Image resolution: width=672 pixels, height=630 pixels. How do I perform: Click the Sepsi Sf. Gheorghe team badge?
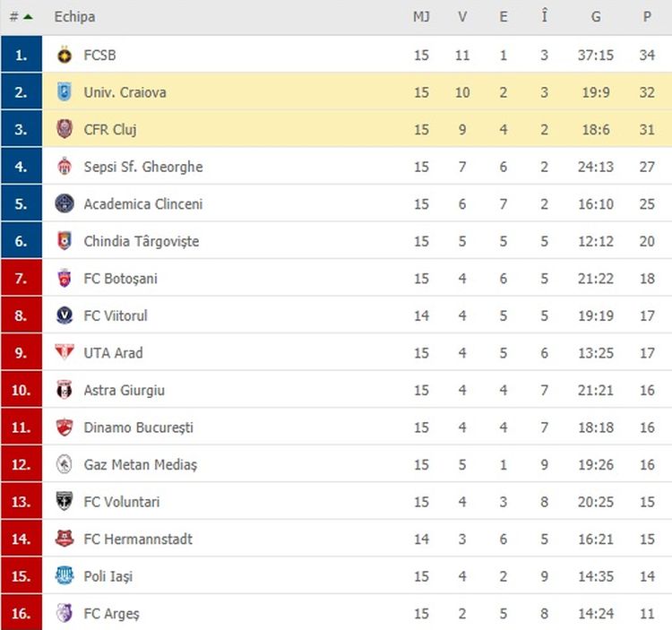(64, 167)
